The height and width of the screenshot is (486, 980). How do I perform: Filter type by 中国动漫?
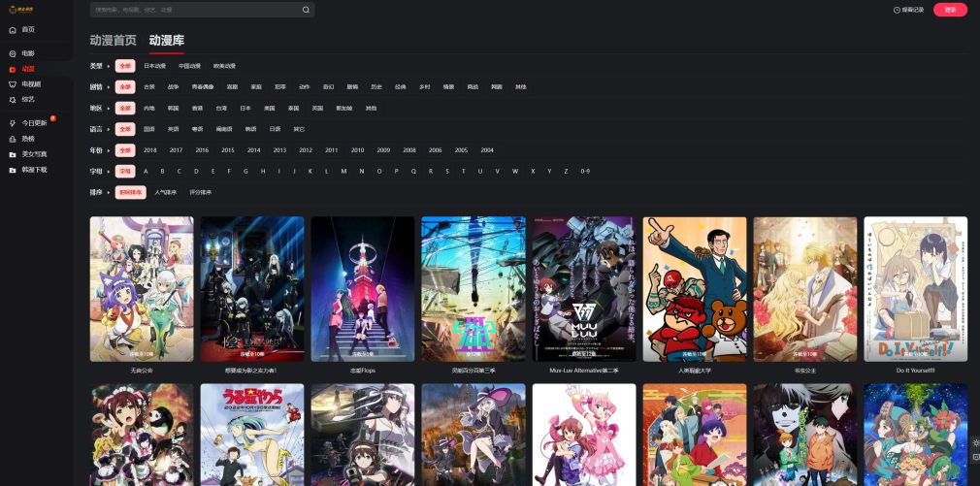189,66
